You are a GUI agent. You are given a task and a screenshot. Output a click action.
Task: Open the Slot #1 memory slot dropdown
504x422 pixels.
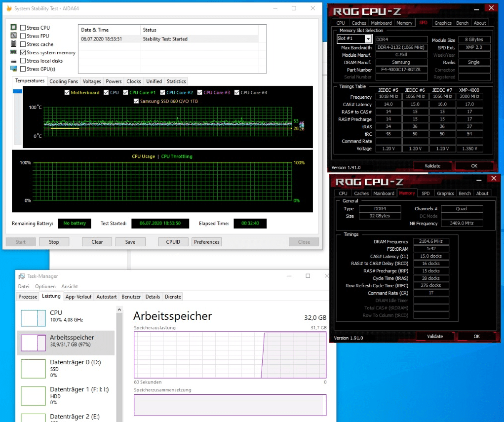pyautogui.click(x=368, y=39)
